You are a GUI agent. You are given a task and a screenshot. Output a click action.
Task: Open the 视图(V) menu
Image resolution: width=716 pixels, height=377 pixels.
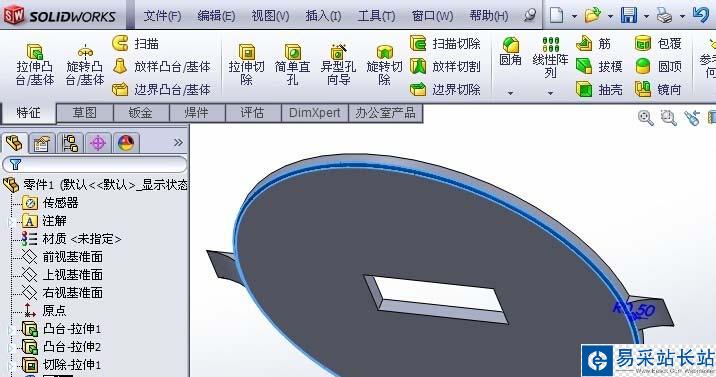[x=270, y=16]
